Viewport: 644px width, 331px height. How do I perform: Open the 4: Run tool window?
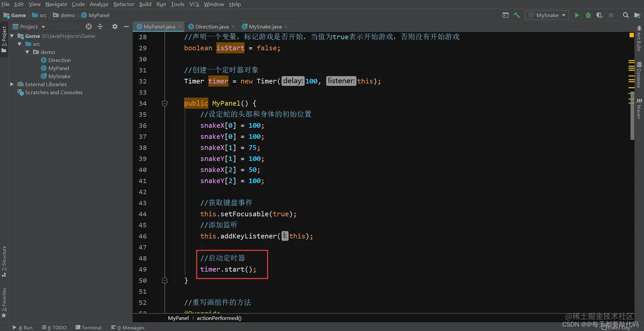click(23, 328)
